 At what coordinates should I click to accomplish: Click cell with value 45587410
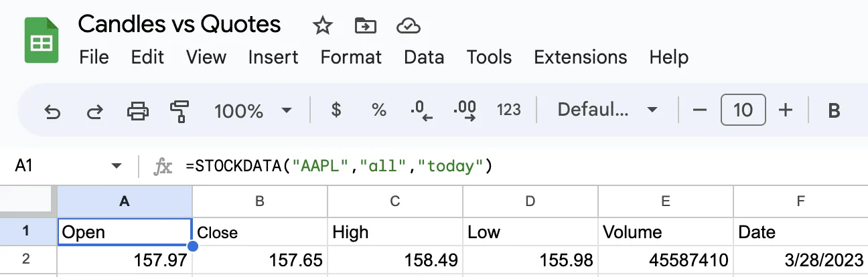[x=666, y=260]
